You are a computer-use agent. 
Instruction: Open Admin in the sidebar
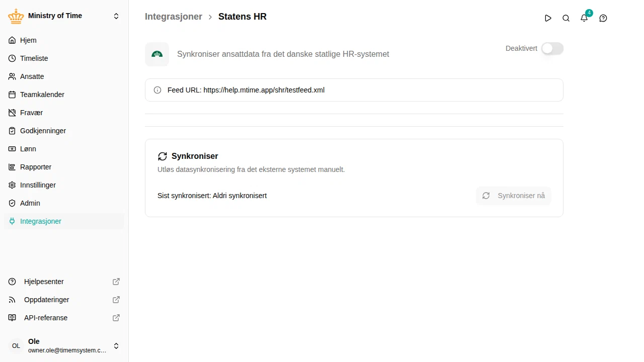[x=64, y=203]
